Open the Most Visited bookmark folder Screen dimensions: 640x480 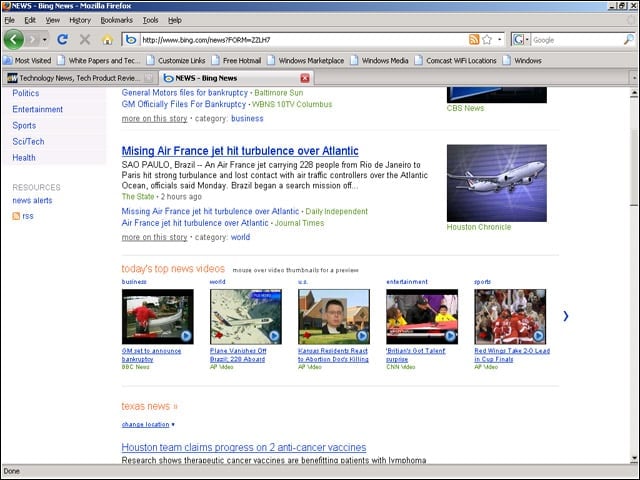(x=27, y=60)
